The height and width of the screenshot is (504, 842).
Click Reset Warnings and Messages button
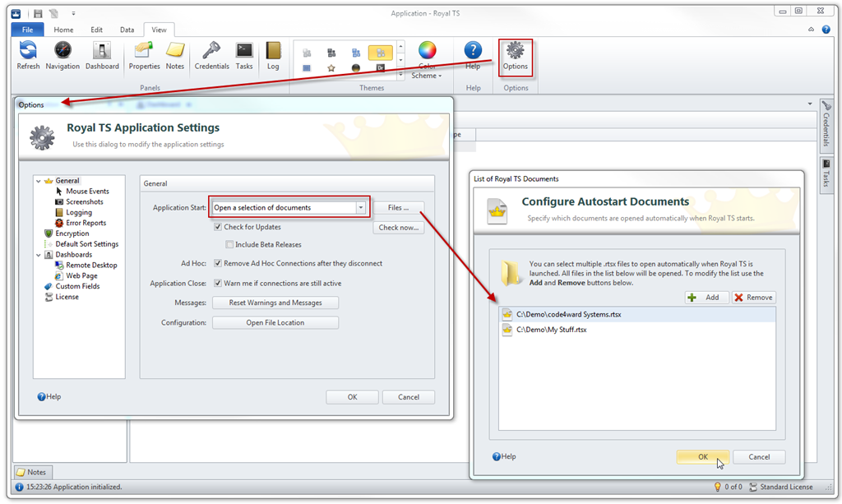click(x=275, y=303)
